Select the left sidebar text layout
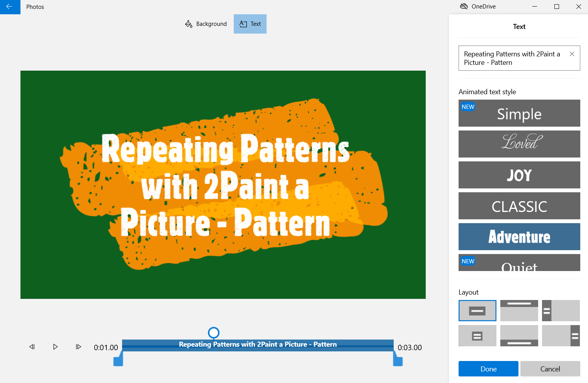 pyautogui.click(x=561, y=310)
